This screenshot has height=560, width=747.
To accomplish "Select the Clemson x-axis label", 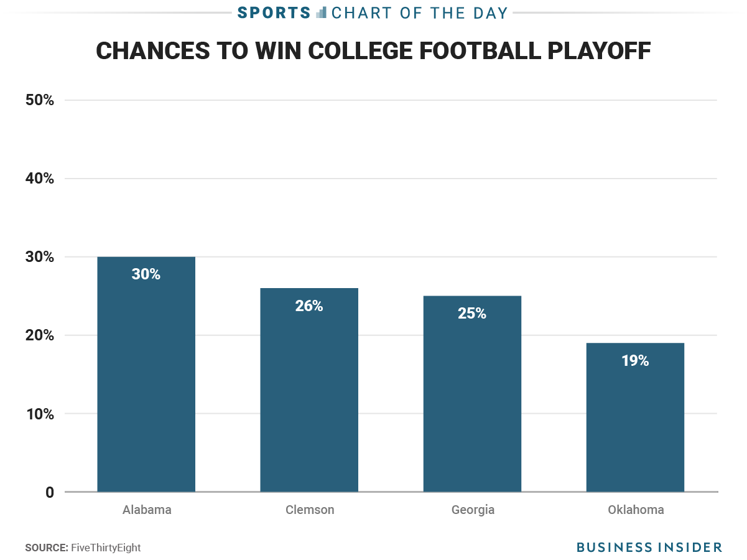I will [310, 510].
